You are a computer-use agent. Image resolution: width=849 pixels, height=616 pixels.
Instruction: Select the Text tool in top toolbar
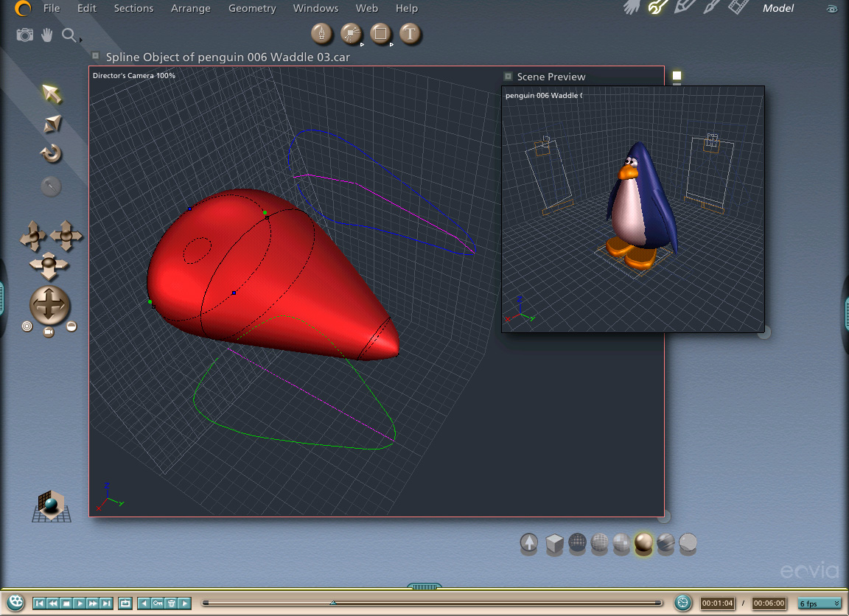pyautogui.click(x=410, y=33)
